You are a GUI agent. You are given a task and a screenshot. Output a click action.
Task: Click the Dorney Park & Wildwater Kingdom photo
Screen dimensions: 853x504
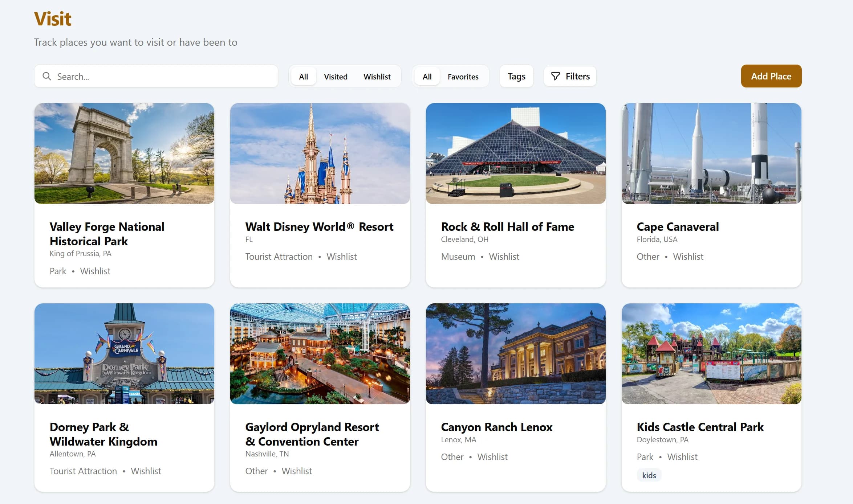tap(124, 355)
